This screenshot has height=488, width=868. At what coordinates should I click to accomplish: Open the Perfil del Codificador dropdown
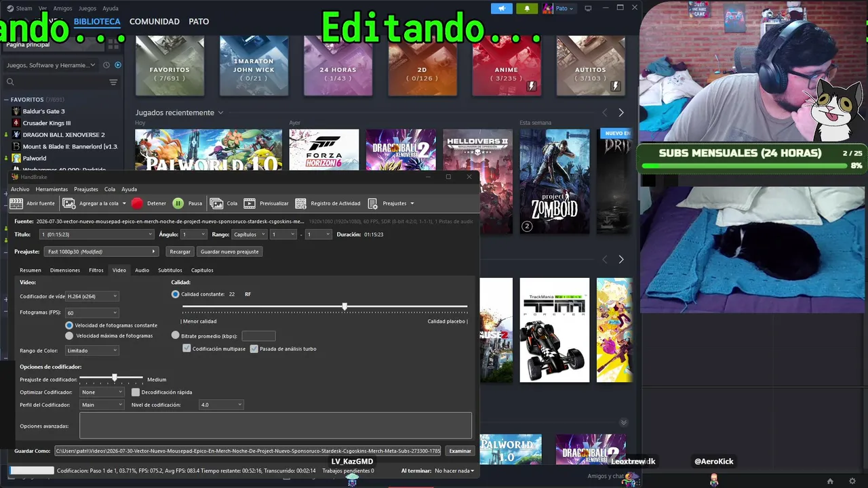point(102,405)
